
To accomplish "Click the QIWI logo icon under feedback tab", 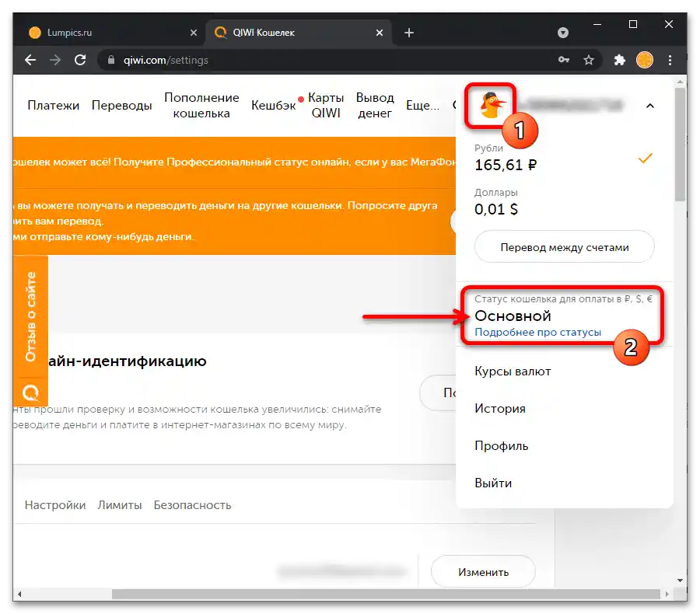I will (x=31, y=392).
